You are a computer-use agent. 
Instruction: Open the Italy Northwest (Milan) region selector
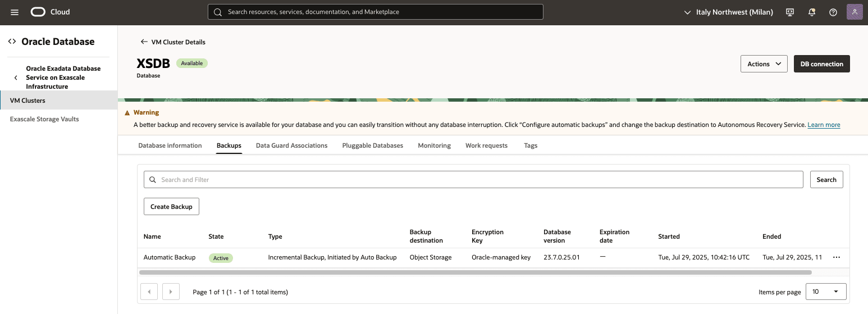tap(728, 12)
